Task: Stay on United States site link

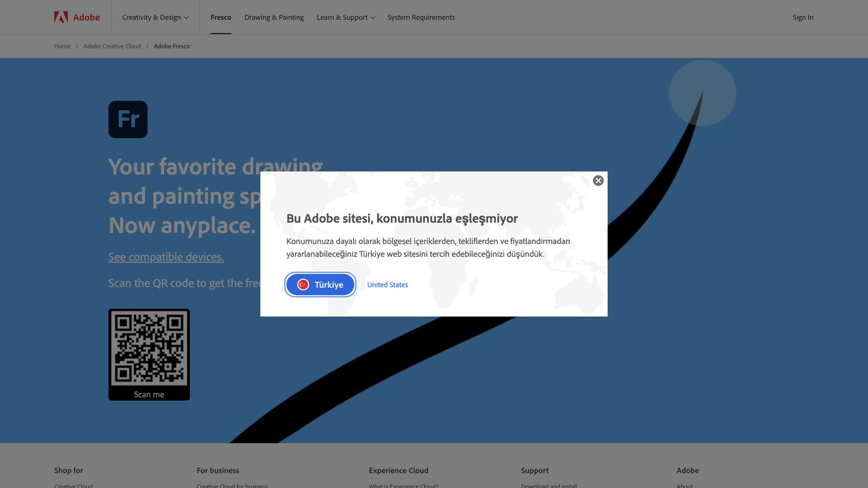Action: 387,285
